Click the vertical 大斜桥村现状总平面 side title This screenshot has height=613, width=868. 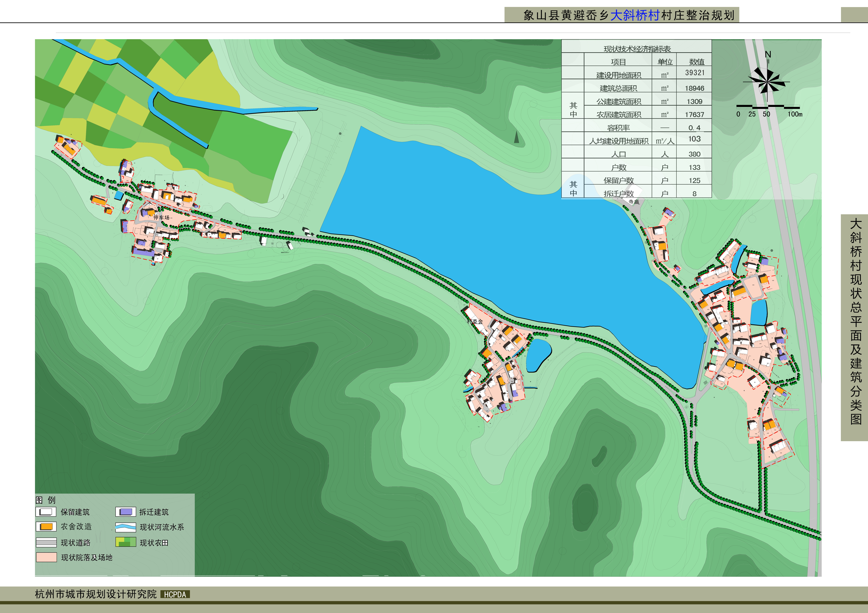coord(856,322)
